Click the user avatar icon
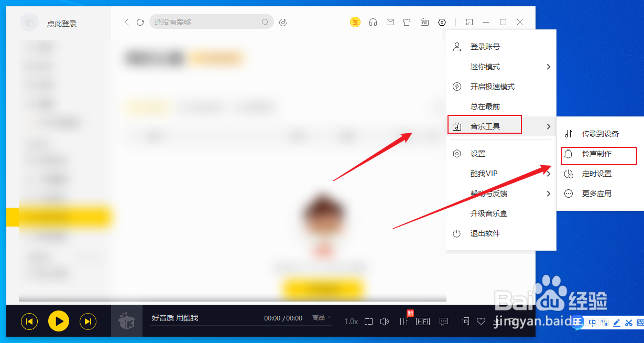 [30, 23]
